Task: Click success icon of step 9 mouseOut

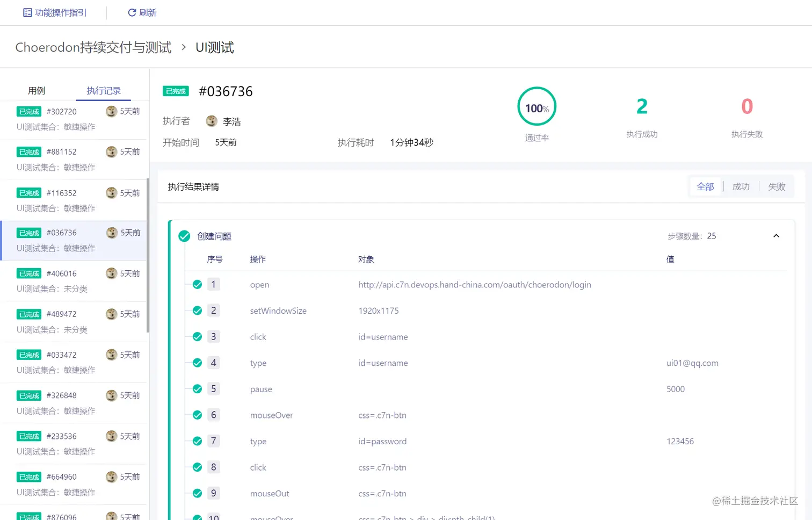Action: 197,493
